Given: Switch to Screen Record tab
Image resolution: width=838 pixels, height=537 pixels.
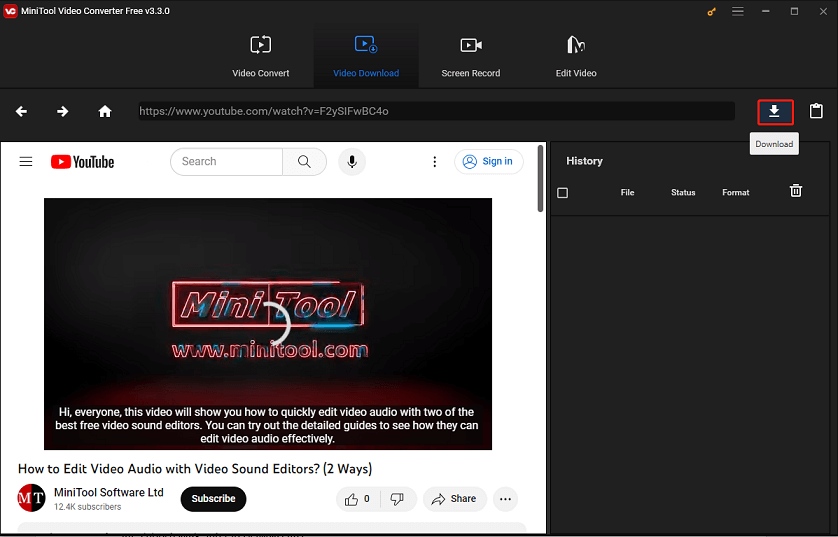Looking at the screenshot, I should (471, 57).
